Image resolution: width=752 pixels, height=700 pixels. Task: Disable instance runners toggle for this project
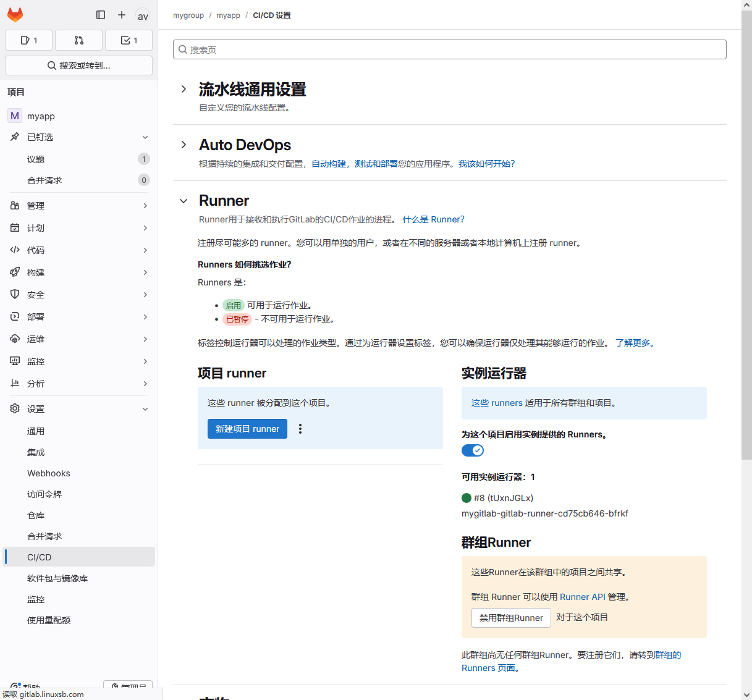(x=473, y=450)
